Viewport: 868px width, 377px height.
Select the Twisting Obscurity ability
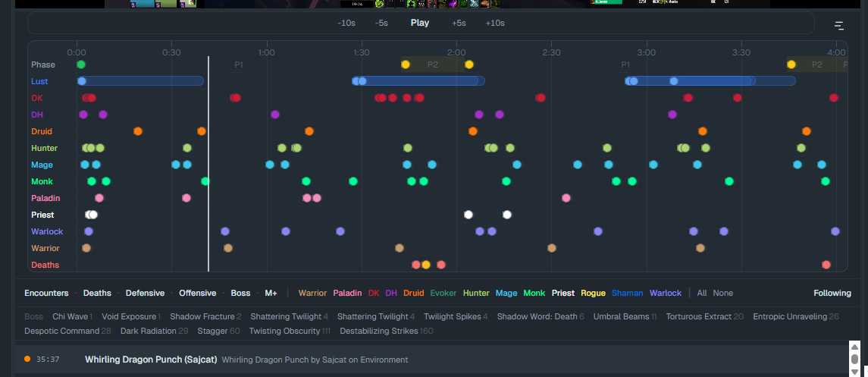tap(290, 331)
